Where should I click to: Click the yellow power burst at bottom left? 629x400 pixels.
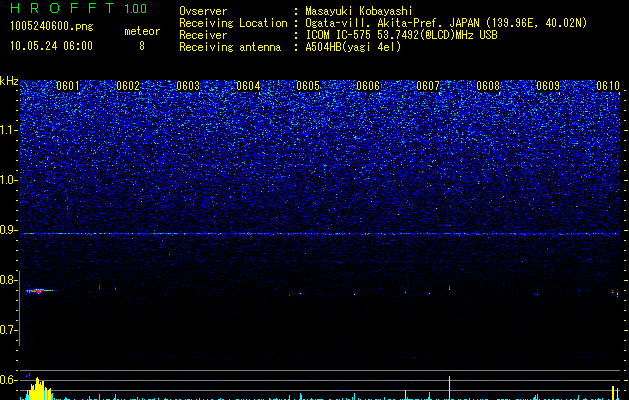coord(37,388)
